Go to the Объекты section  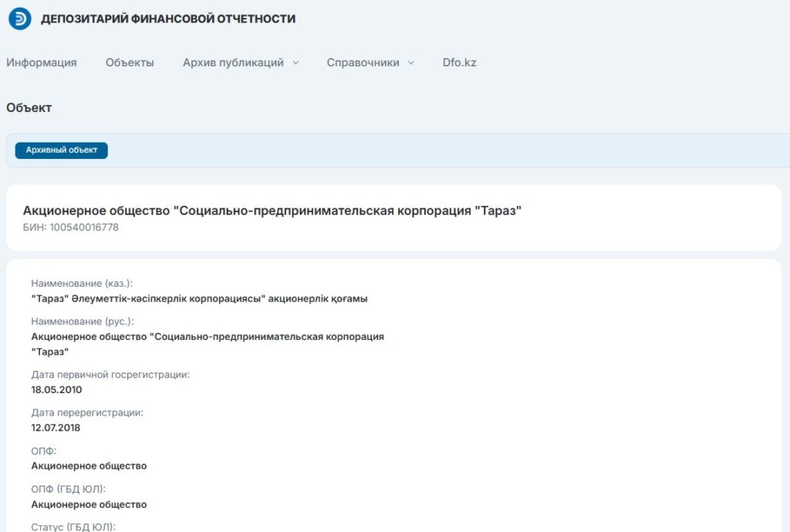[130, 62]
